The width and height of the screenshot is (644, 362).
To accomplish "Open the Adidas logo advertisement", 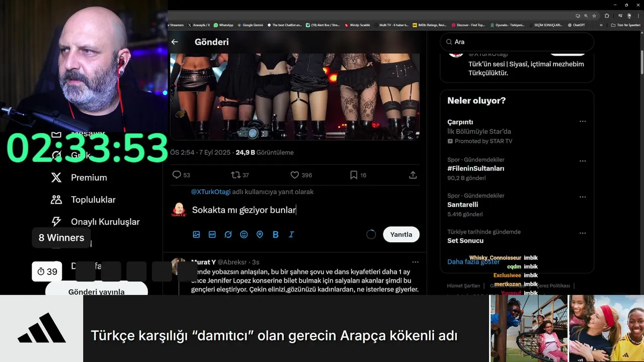I will [42, 329].
